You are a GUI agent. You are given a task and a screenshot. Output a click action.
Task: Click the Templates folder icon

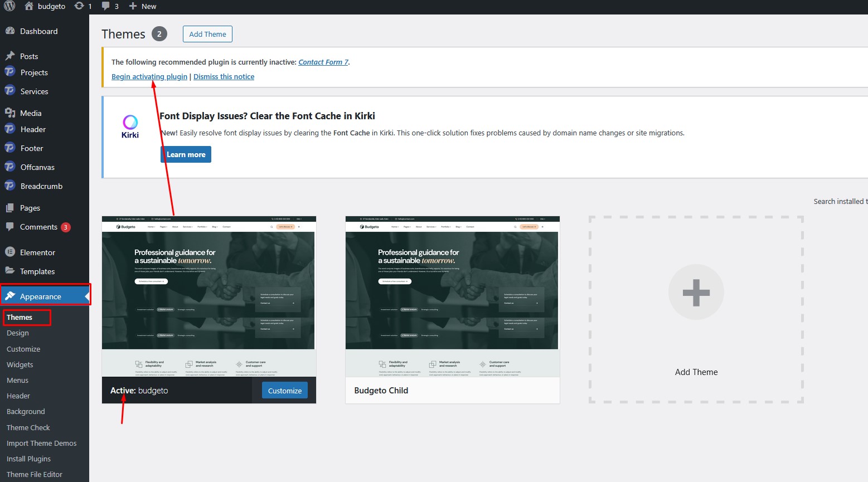[x=9, y=271]
